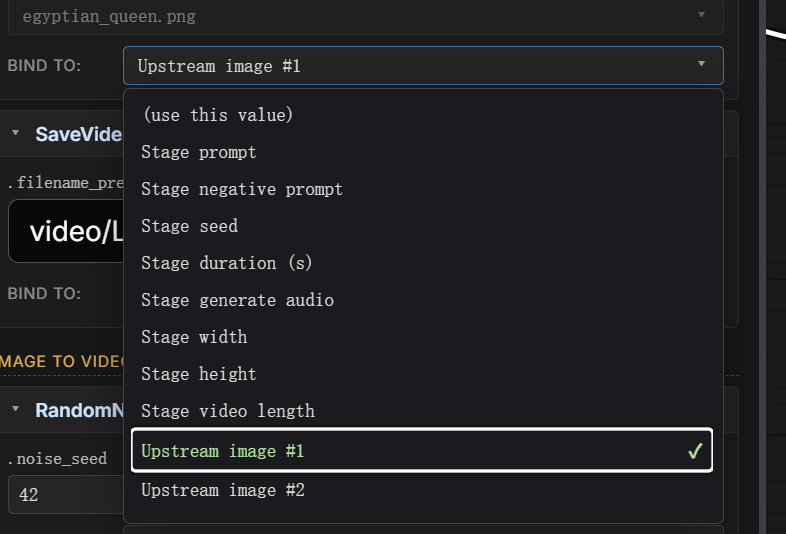
Task: Click checked "Upstream image #1" item
Action: (x=423, y=450)
